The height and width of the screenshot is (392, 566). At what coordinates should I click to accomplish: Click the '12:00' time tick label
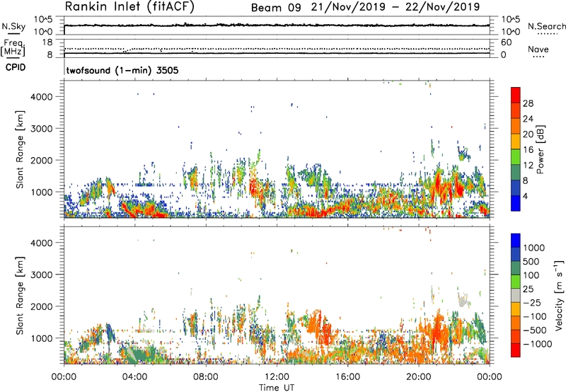277,377
